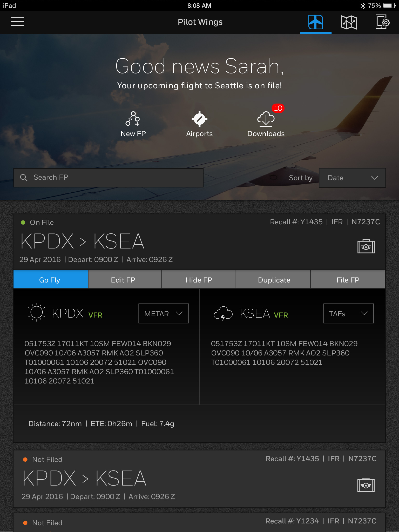Tap the New FP route icon
Image resolution: width=399 pixels, height=532 pixels.
click(x=133, y=119)
